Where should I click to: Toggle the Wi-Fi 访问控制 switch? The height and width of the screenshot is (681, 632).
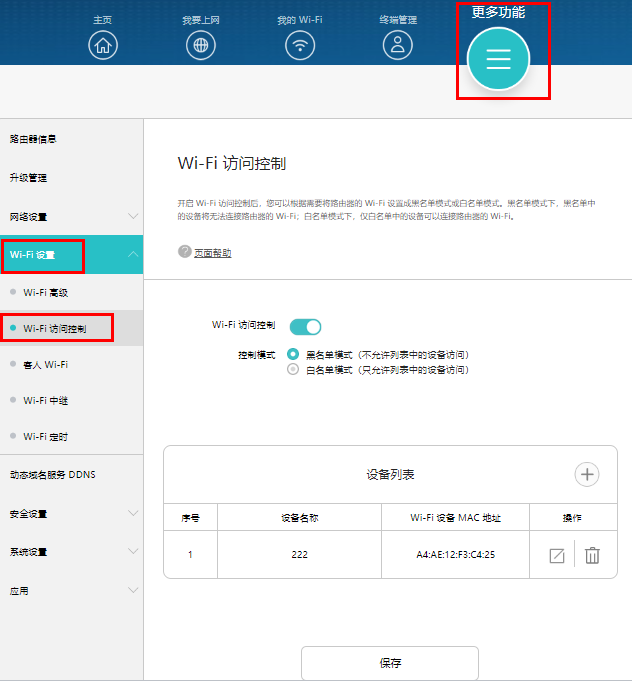(x=305, y=326)
